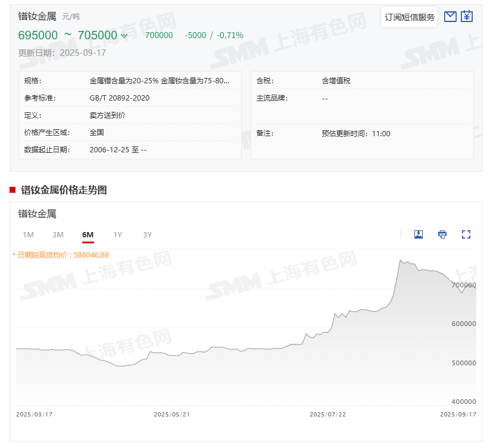Click the truncated 规格 specification text

pyautogui.click(x=160, y=80)
